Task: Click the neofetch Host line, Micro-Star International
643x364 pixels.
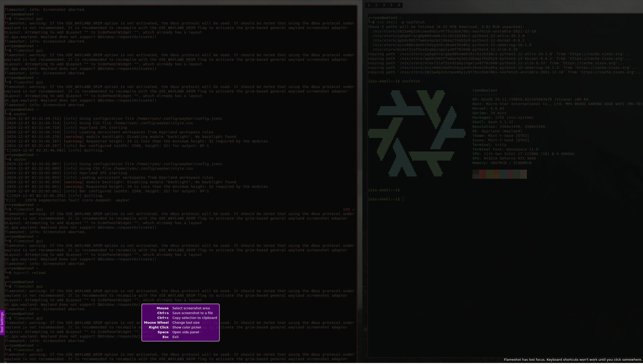Action: (557, 104)
